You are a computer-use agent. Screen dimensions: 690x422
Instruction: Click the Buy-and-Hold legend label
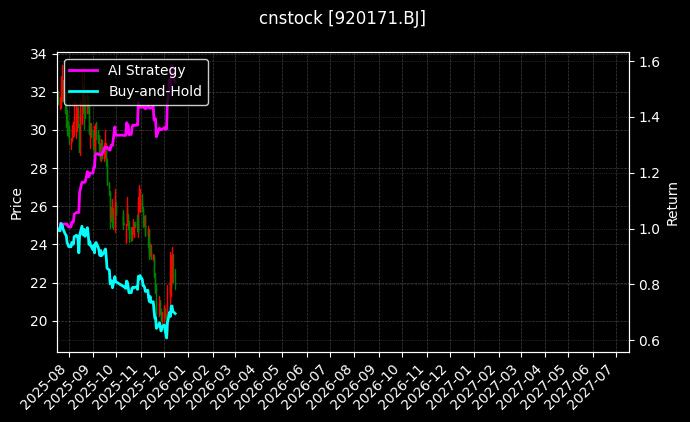pos(155,91)
